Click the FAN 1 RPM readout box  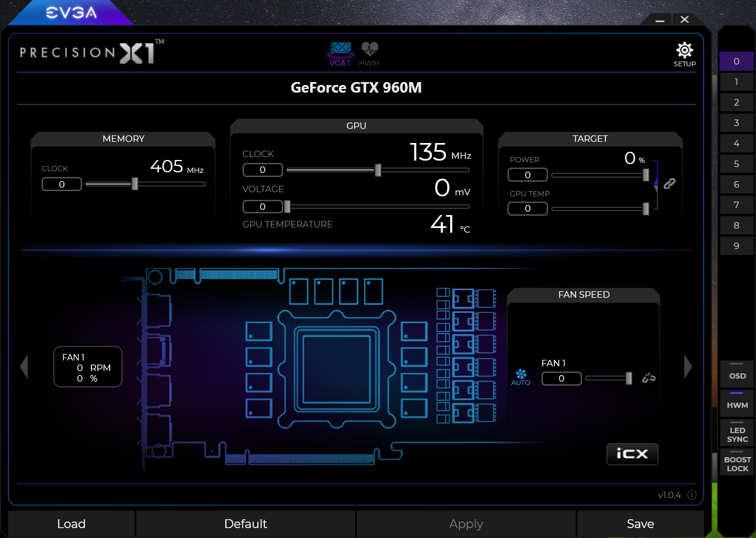coord(88,367)
